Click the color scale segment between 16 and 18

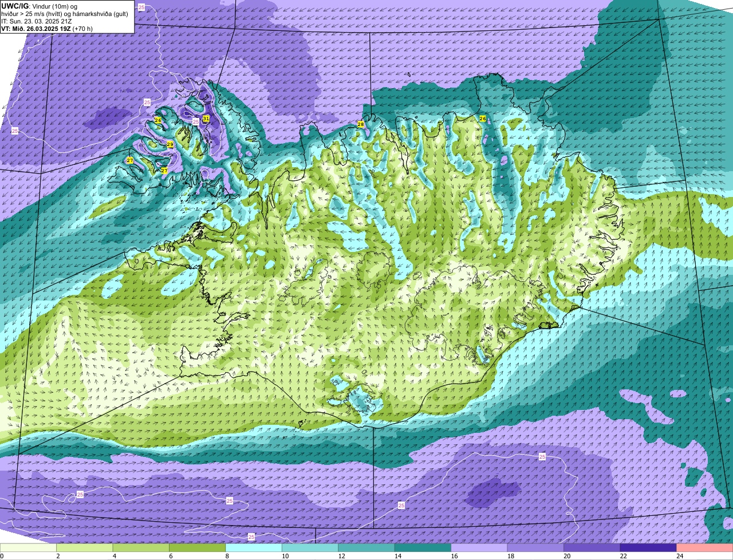point(479,547)
